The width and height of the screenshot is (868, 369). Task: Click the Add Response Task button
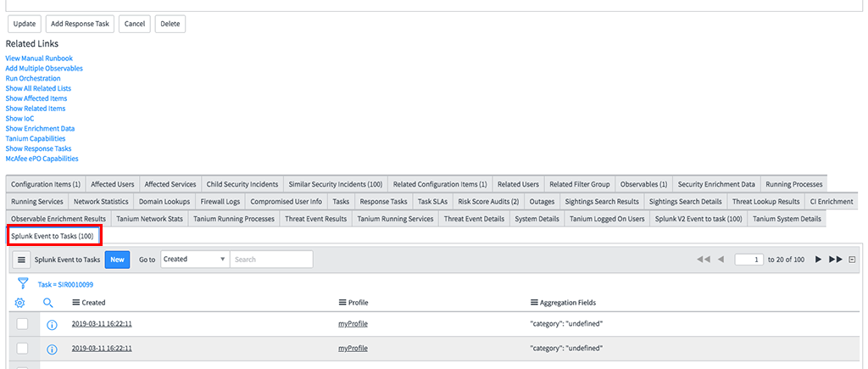pyautogui.click(x=80, y=25)
